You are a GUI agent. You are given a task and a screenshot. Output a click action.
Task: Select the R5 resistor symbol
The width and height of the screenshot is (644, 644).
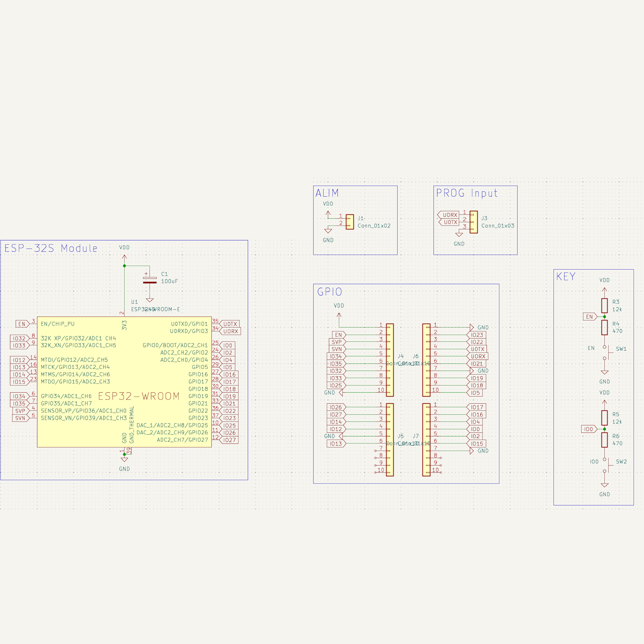click(604, 418)
